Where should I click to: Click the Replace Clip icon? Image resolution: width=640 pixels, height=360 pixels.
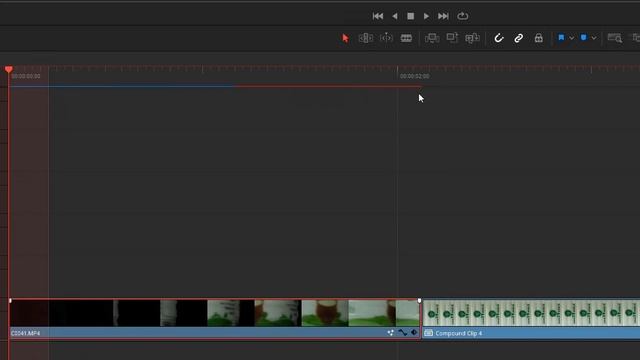pyautogui.click(x=472, y=38)
